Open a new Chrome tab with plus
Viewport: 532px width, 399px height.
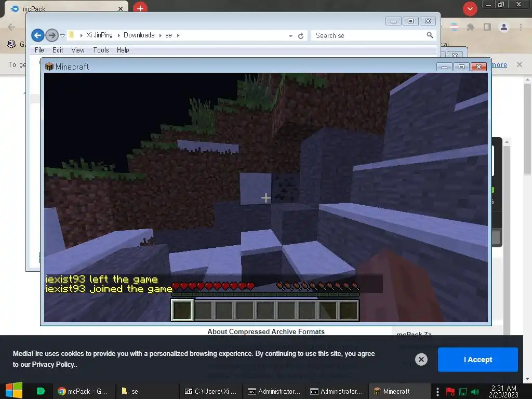[x=140, y=8]
